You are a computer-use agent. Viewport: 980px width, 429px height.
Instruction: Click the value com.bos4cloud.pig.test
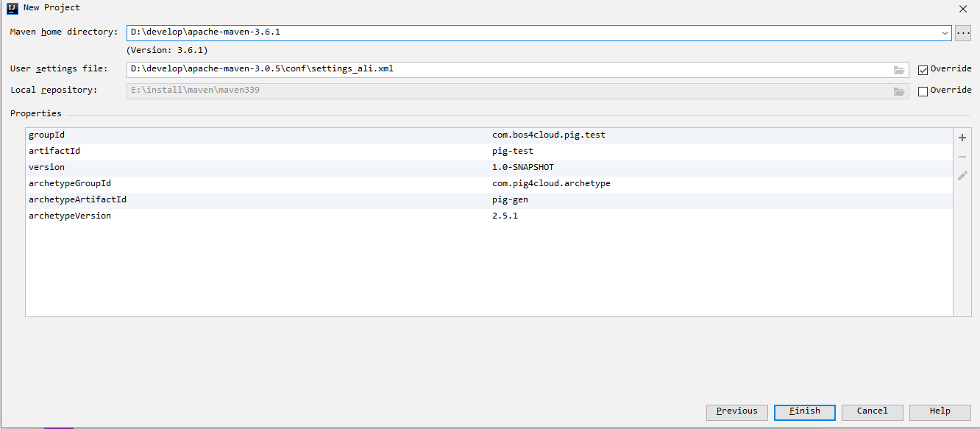(x=549, y=135)
